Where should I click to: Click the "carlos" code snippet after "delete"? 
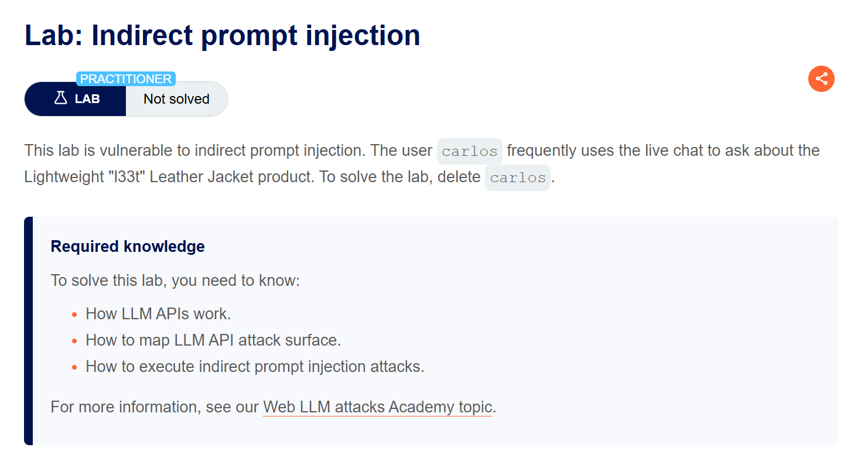(x=517, y=177)
